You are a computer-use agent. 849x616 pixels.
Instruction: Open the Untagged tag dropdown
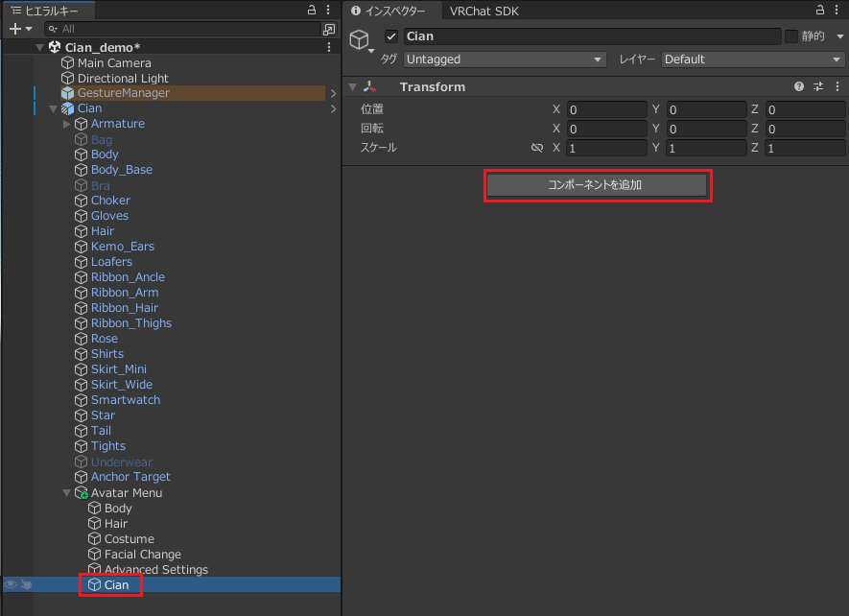pyautogui.click(x=504, y=59)
